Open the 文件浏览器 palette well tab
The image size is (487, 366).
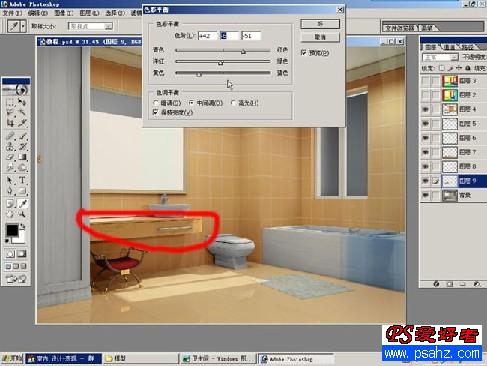tap(400, 28)
